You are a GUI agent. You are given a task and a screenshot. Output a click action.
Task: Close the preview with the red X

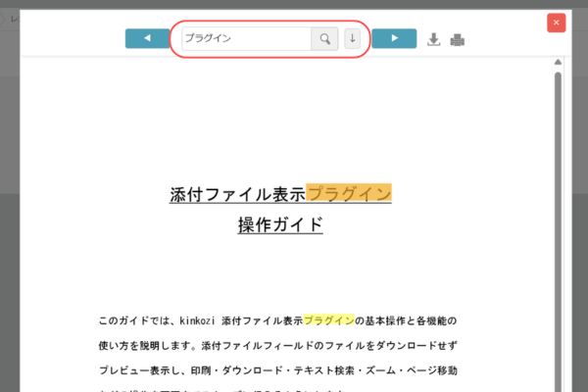tap(556, 23)
